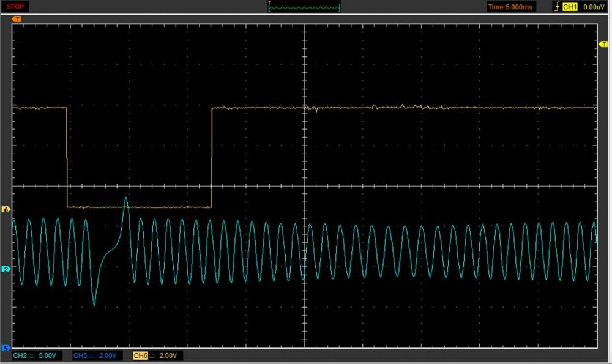Open the Time 5.000ms timebase setting
612x364 pixels.
511,7
